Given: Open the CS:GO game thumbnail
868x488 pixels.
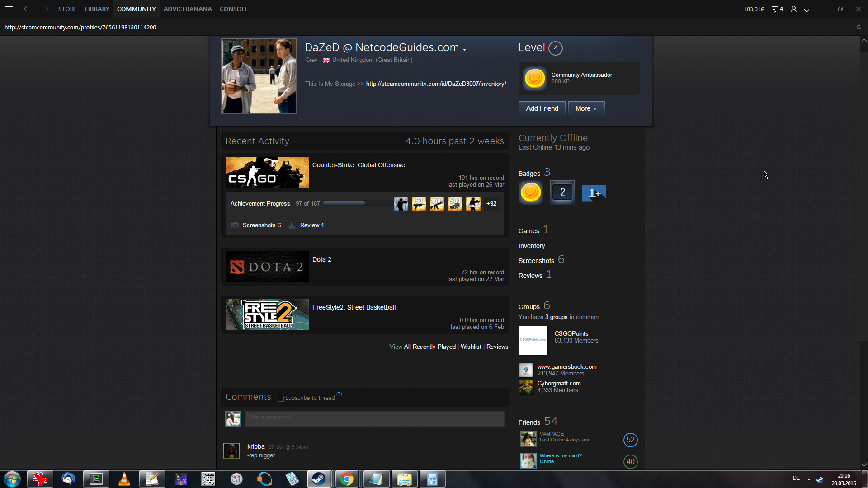Looking at the screenshot, I should pos(267,173).
